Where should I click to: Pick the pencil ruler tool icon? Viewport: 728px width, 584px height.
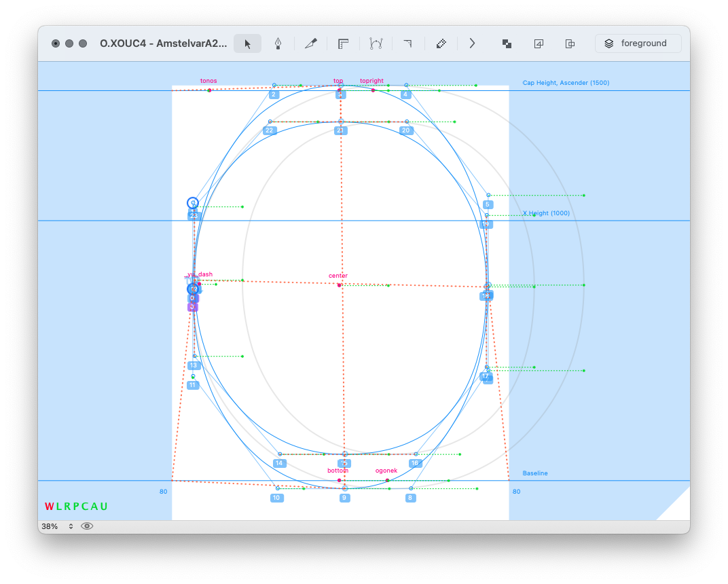click(441, 43)
